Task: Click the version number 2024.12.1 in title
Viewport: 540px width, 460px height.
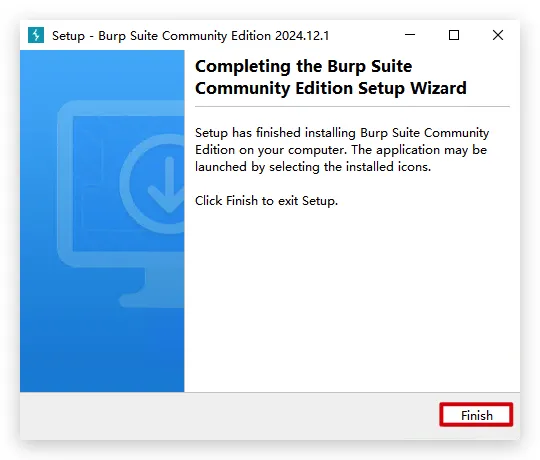Action: (302, 36)
